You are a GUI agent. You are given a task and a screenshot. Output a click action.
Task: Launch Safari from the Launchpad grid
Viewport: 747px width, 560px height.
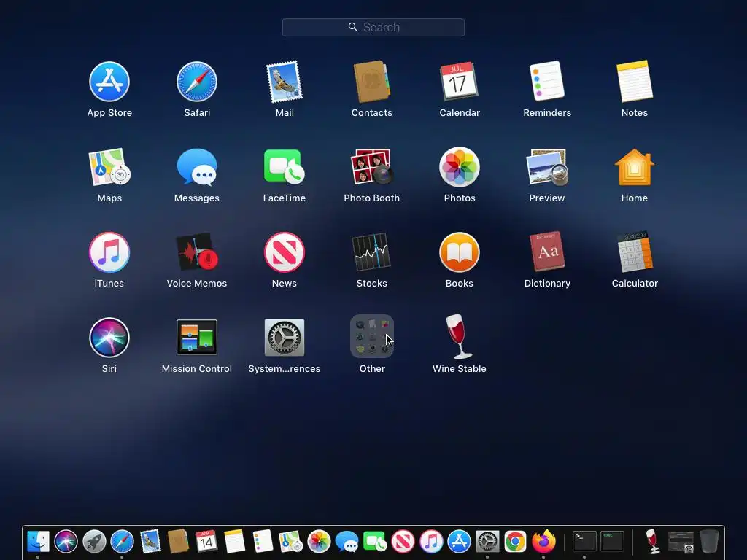click(197, 82)
